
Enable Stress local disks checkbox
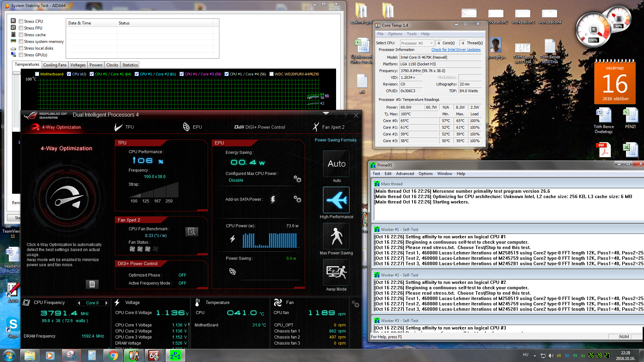(21, 48)
